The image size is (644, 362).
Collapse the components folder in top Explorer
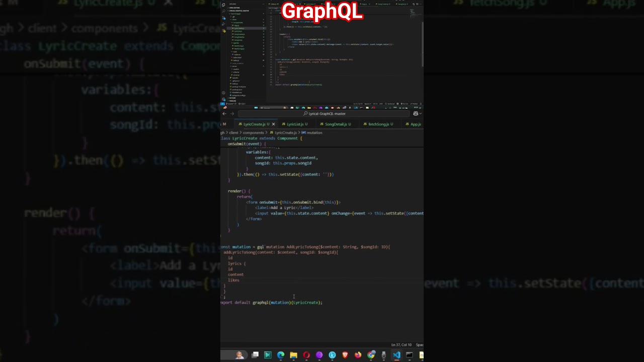pyautogui.click(x=237, y=23)
